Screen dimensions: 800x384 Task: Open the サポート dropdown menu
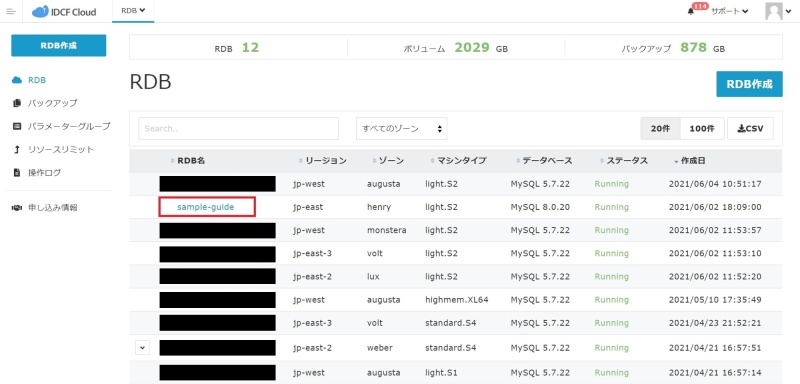click(x=730, y=11)
